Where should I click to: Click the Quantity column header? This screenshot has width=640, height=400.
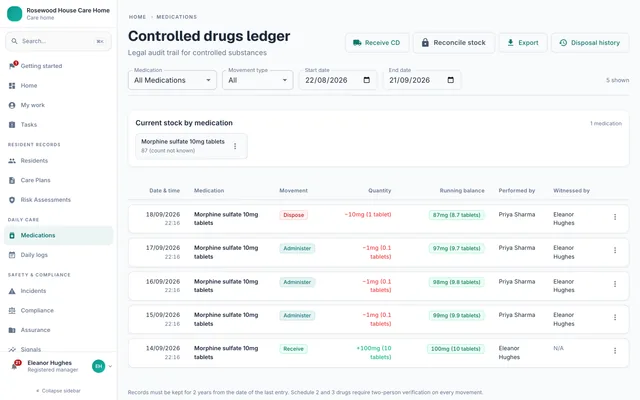coord(379,191)
